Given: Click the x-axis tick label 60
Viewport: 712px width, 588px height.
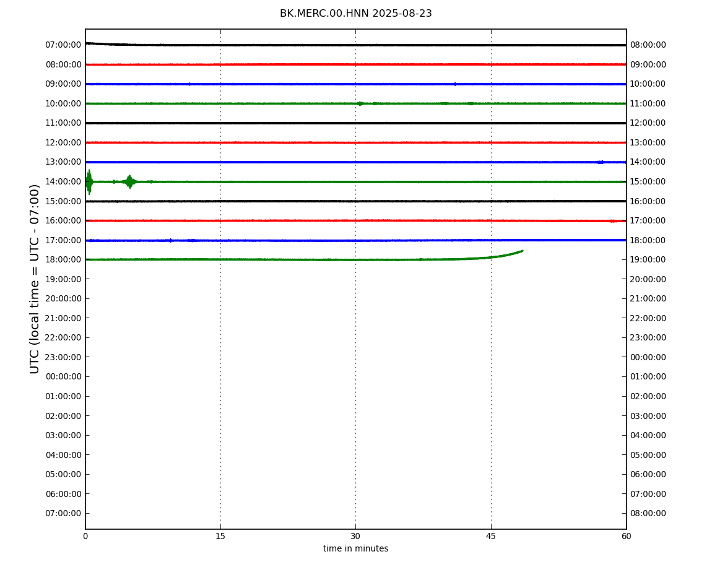Looking at the screenshot, I should 626,536.
